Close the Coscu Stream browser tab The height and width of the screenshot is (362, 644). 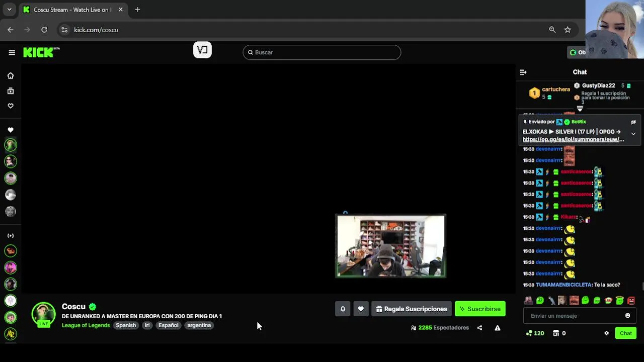(x=120, y=10)
